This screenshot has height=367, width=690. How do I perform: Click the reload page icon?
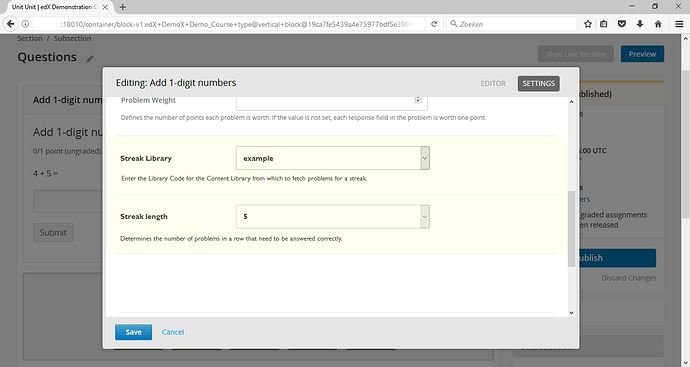point(434,24)
